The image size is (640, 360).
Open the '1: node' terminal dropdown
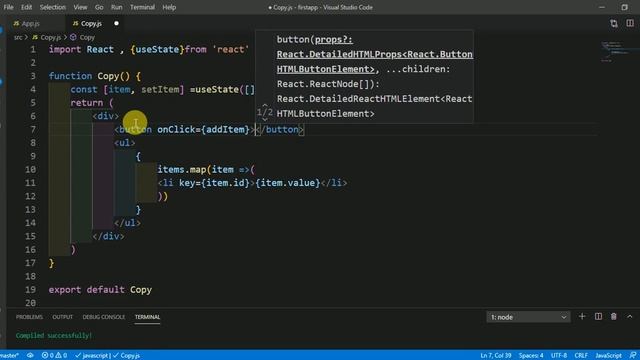pyautogui.click(x=528, y=317)
